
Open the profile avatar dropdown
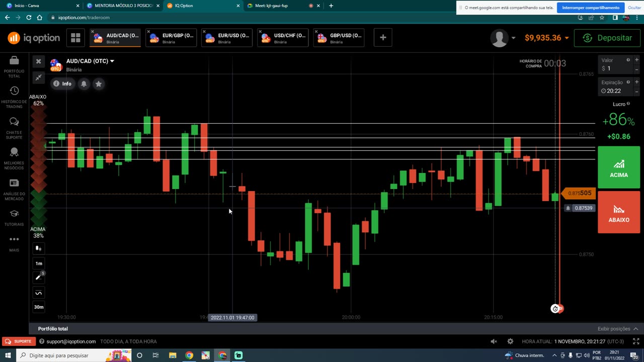tap(503, 38)
